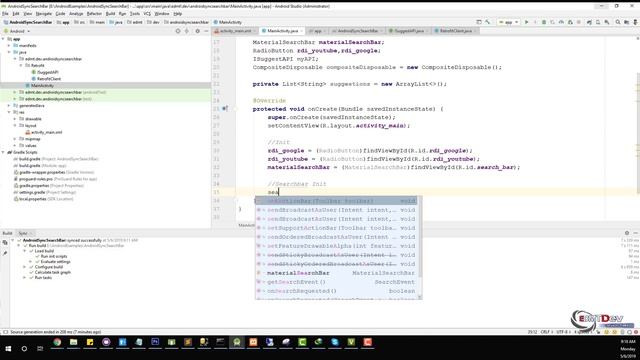Screen dimensions: 640x360
Task: Select ISuggestAPI in project tree
Action: click(x=47, y=72)
